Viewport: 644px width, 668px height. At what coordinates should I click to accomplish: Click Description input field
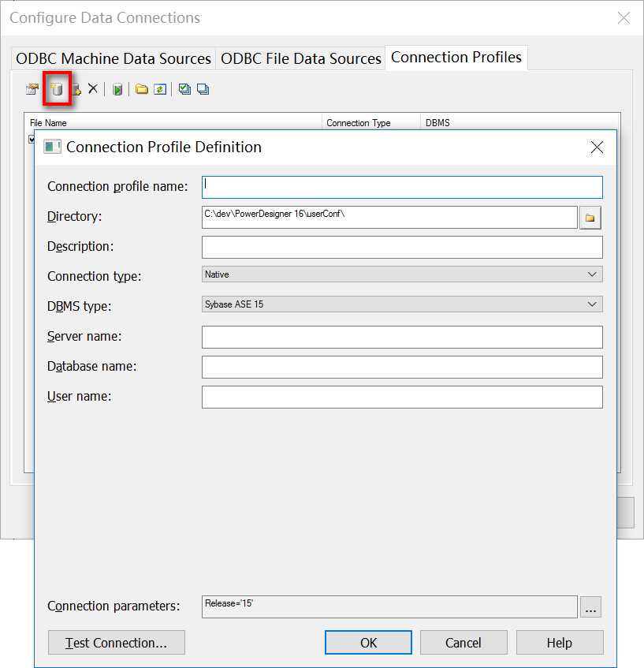[402, 247]
